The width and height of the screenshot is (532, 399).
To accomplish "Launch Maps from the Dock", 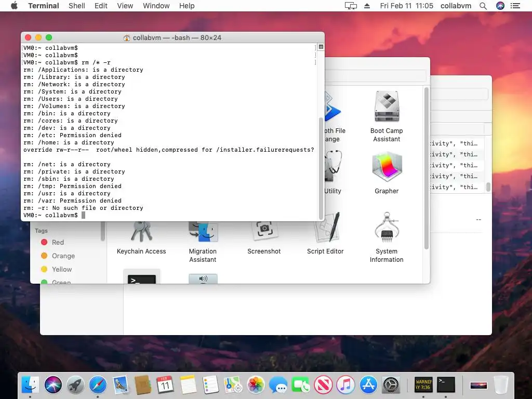I will [x=233, y=385].
